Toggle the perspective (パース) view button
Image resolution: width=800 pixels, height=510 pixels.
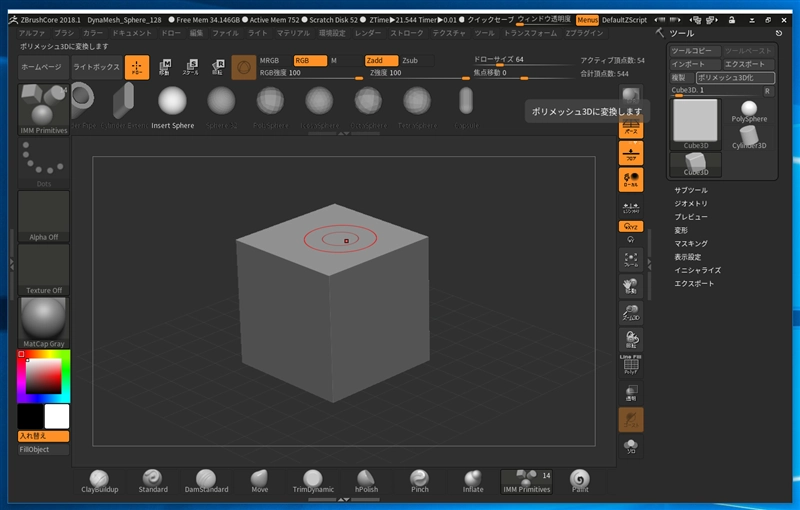(x=631, y=127)
